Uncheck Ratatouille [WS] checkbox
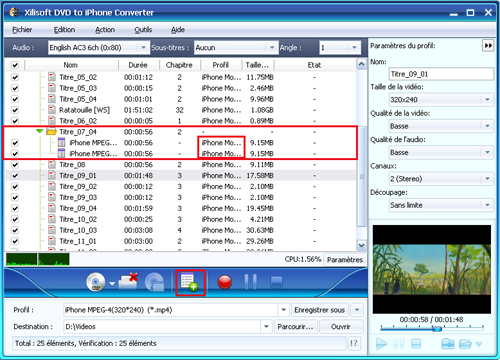This screenshot has width=500, height=360. point(15,110)
